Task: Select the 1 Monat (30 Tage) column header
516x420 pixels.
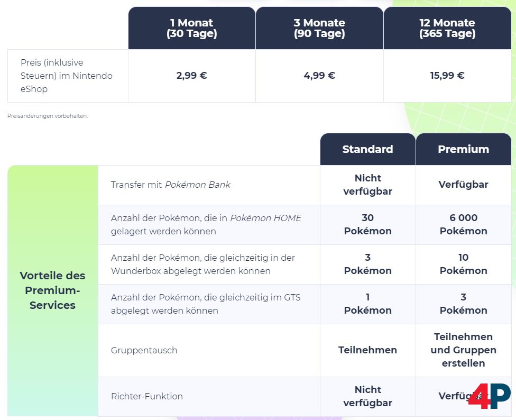Action: coord(191,29)
